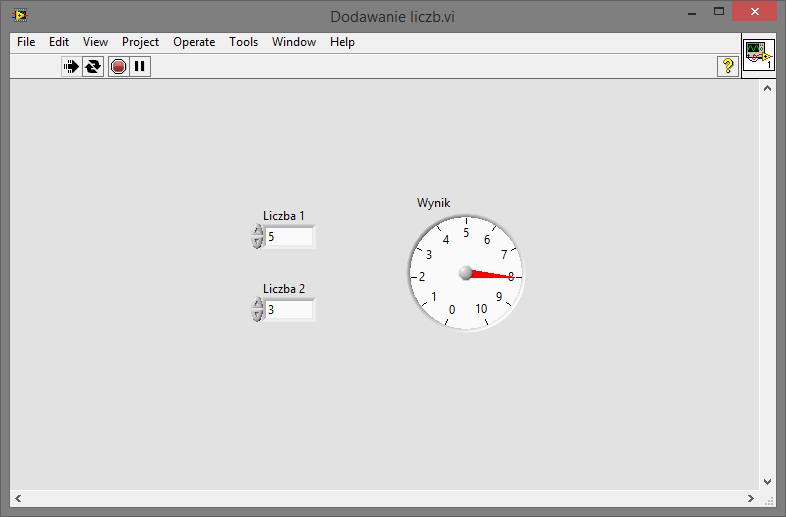The width and height of the screenshot is (786, 517).
Task: Select the Liczba 2 numeric field
Action: [289, 310]
